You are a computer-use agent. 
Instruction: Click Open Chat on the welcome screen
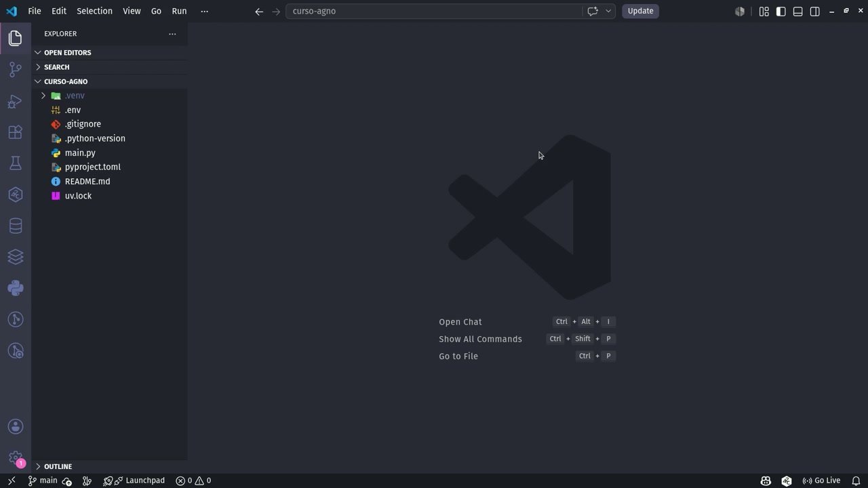pos(460,322)
